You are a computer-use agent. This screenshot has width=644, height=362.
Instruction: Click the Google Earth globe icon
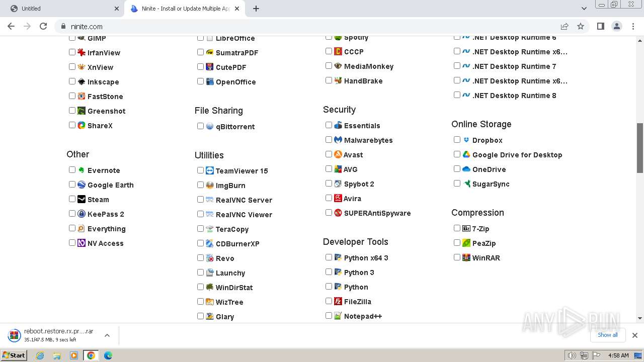point(82,185)
